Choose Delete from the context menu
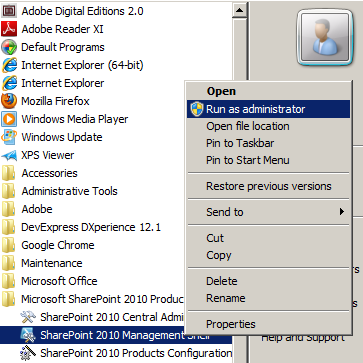This screenshot has height=363, width=363. 268,281
